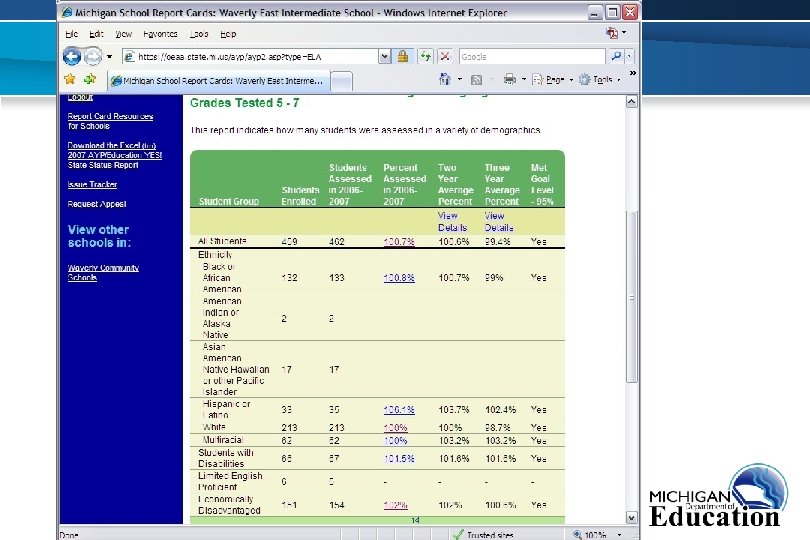Viewport: 810px width, 540px height.
Task: Expand the Print dropdown arrow
Action: (x=524, y=80)
